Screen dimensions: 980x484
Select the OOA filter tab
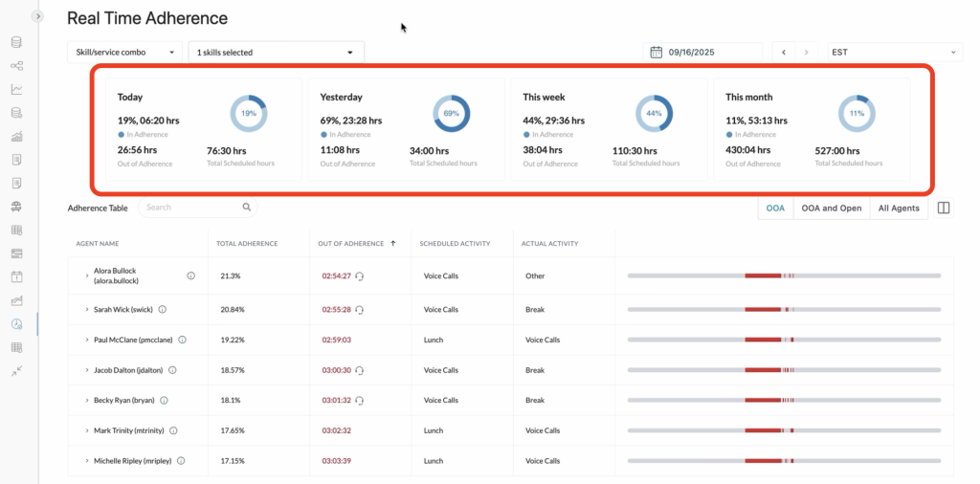point(775,208)
